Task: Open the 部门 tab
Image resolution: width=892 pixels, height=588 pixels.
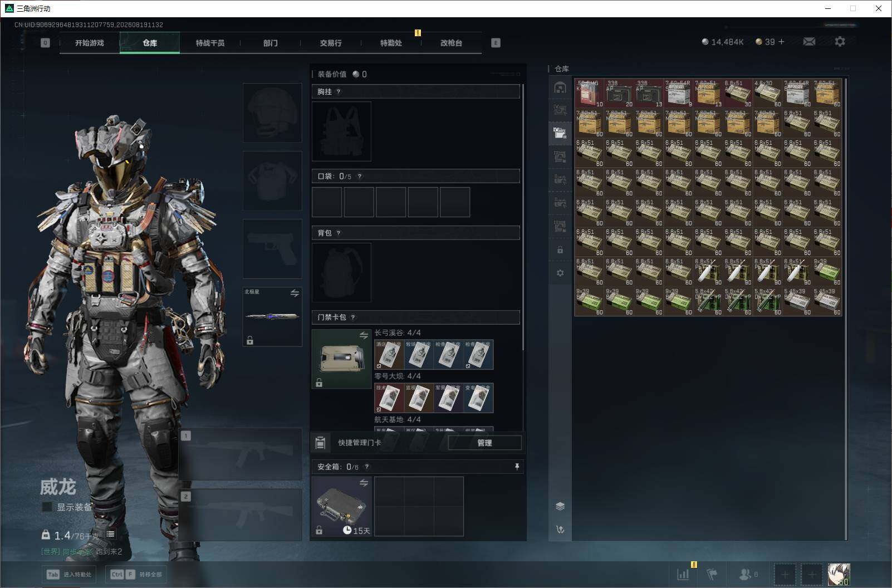Action: click(x=271, y=43)
